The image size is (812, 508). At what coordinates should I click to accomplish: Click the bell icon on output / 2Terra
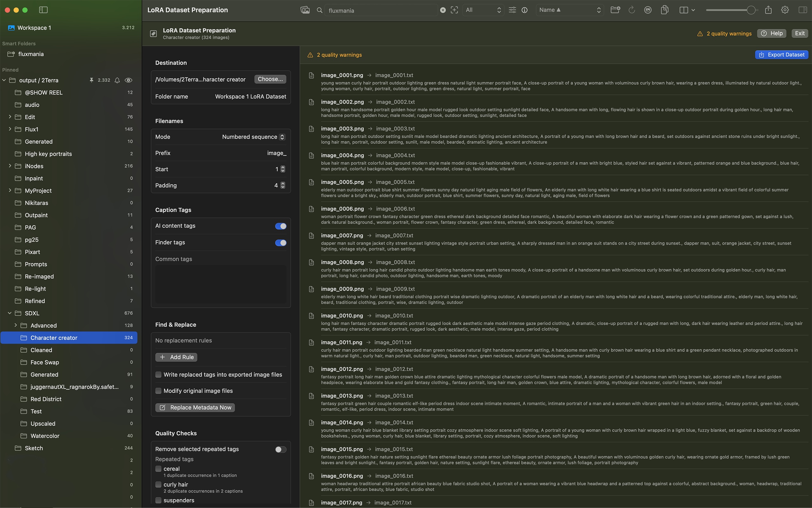pyautogui.click(x=117, y=80)
